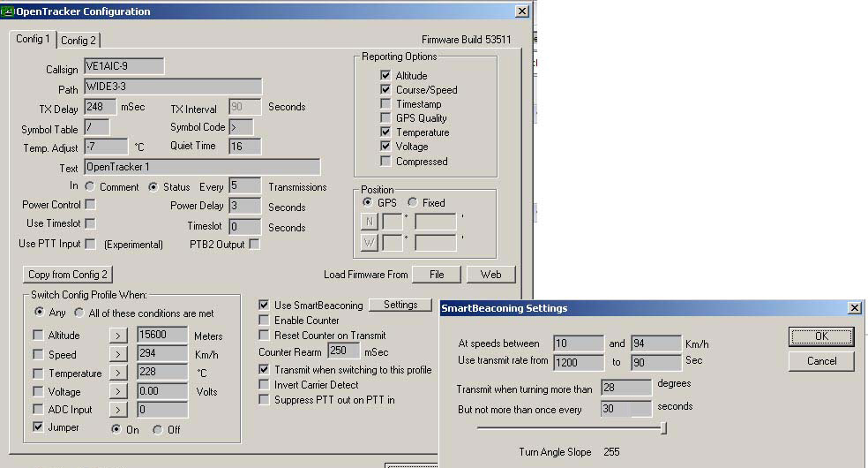
Task: Select Jumper On radio button
Action: click(116, 428)
